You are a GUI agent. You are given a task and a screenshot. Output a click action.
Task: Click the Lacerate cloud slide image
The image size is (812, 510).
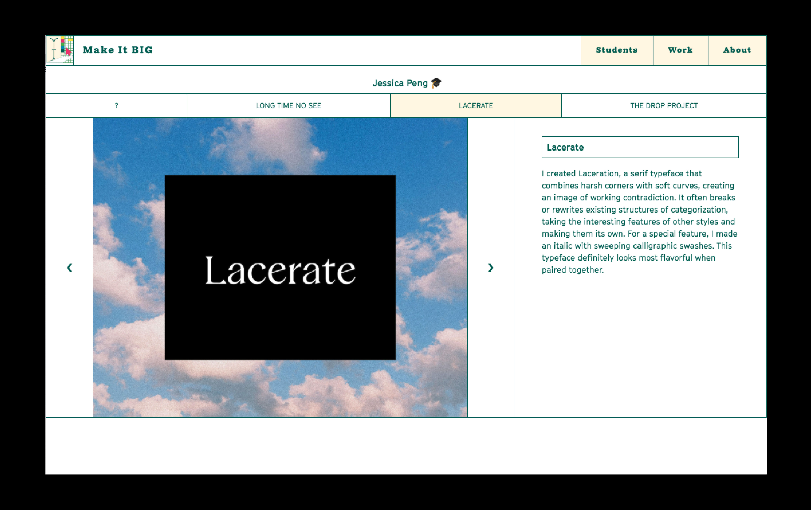280,267
